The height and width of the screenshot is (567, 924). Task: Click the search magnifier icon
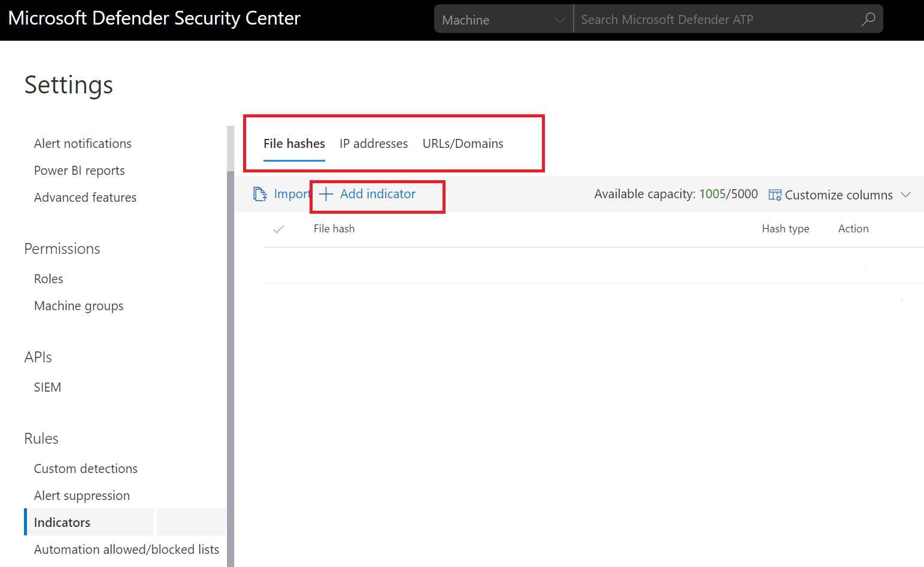click(x=868, y=20)
